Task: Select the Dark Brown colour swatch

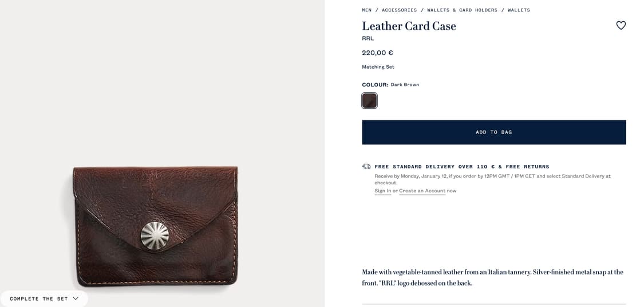Action: coord(369,100)
